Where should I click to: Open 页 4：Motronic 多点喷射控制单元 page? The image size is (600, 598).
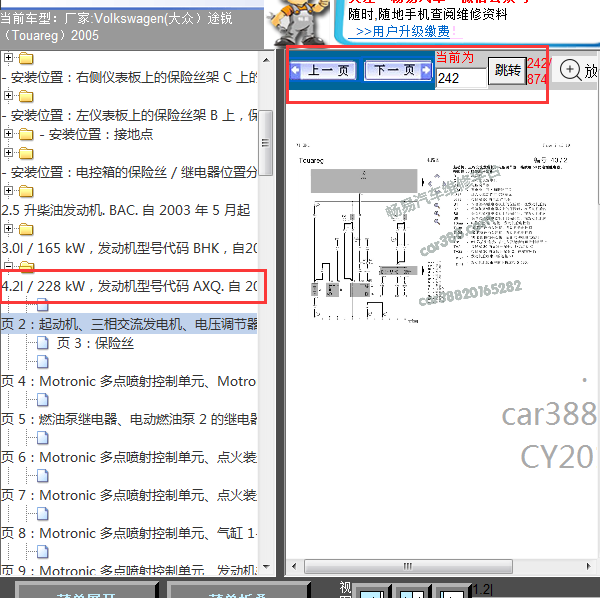pyautogui.click(x=129, y=381)
